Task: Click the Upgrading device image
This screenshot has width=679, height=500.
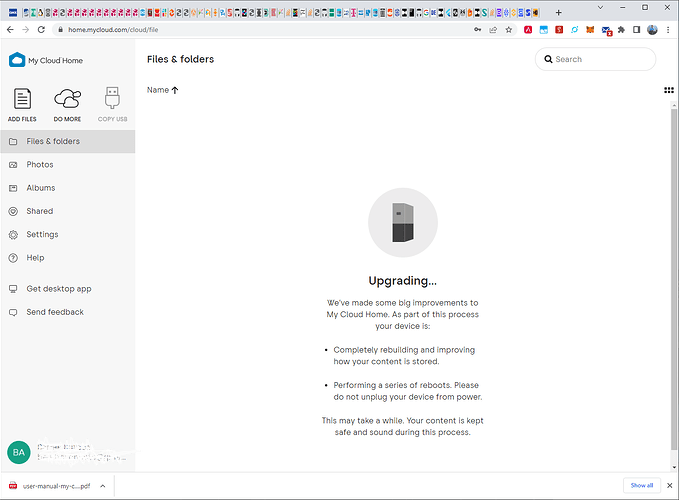Action: click(403, 223)
